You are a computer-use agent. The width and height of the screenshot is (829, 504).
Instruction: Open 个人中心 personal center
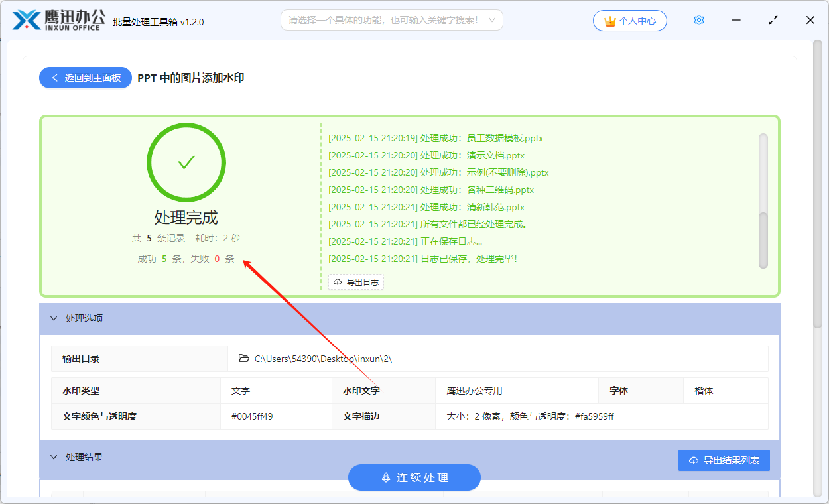[x=630, y=21]
